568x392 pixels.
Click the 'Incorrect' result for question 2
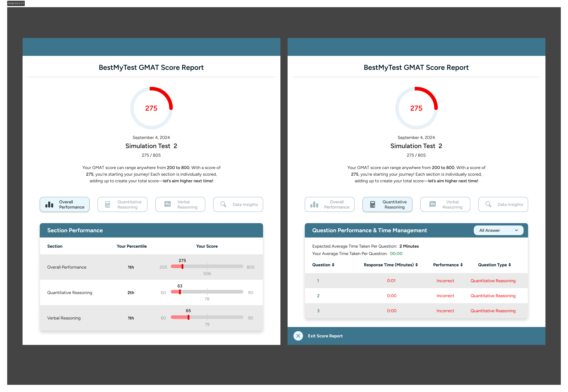coord(445,296)
